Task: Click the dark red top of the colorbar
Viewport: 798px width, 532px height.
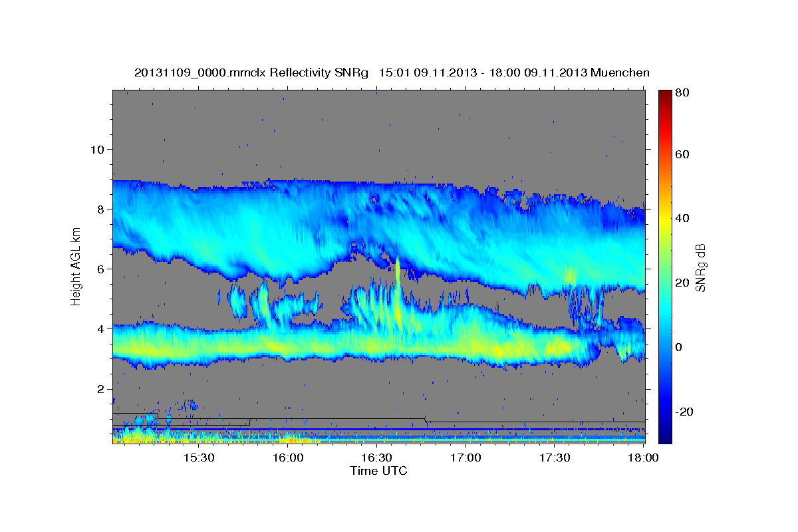Action: point(665,96)
